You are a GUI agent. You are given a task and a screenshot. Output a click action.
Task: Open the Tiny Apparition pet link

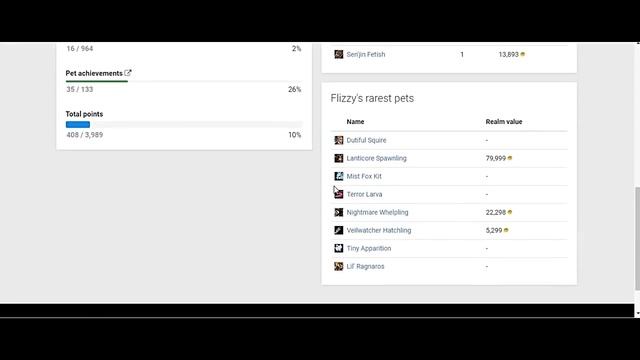(369, 248)
